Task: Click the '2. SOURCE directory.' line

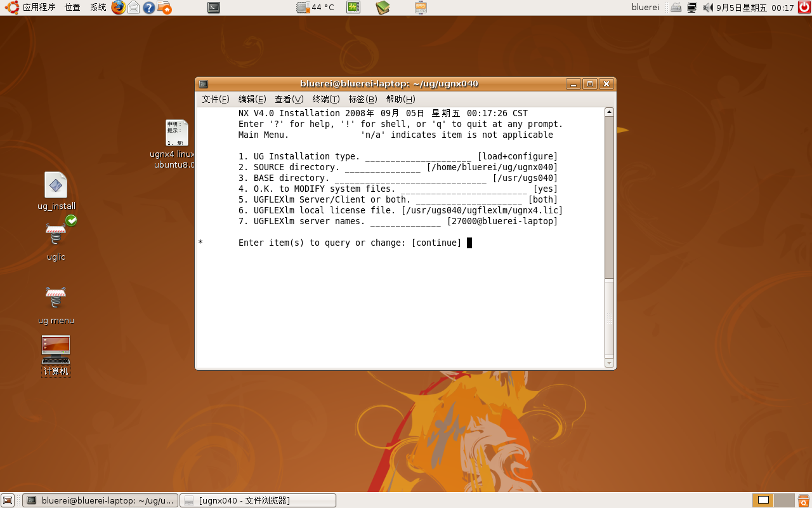Action: pyautogui.click(x=398, y=167)
